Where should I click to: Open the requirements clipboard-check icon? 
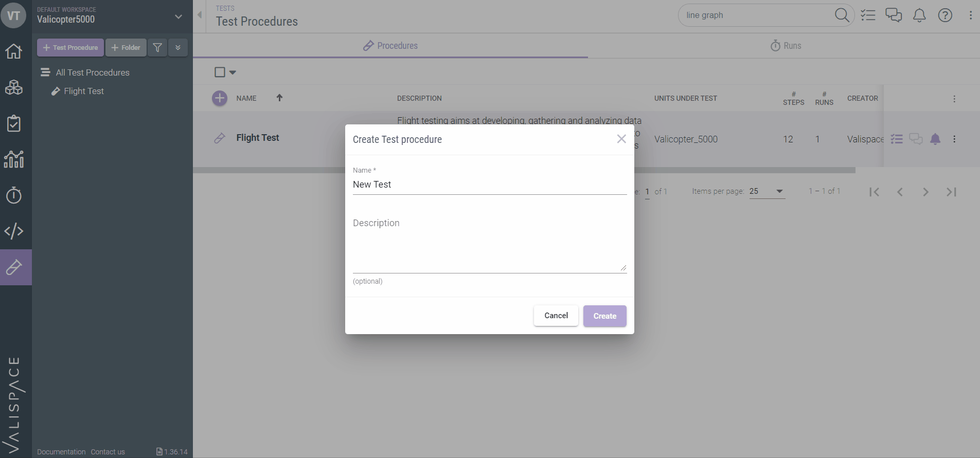click(x=14, y=123)
